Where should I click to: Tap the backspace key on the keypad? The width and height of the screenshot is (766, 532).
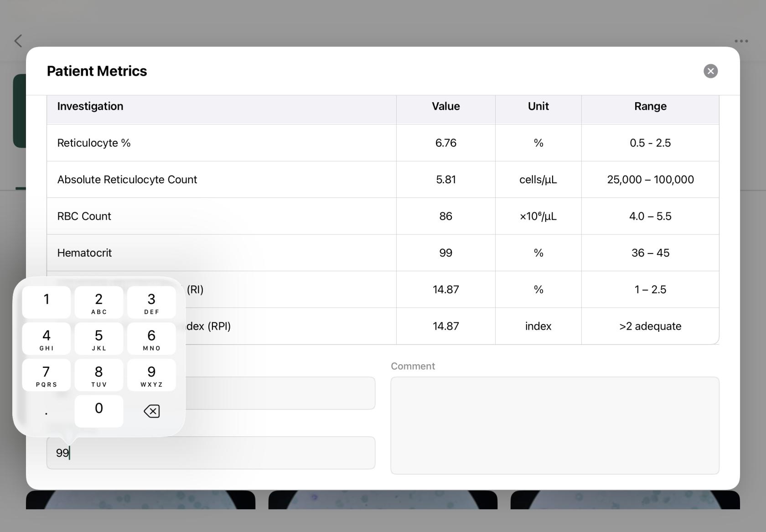coord(151,411)
